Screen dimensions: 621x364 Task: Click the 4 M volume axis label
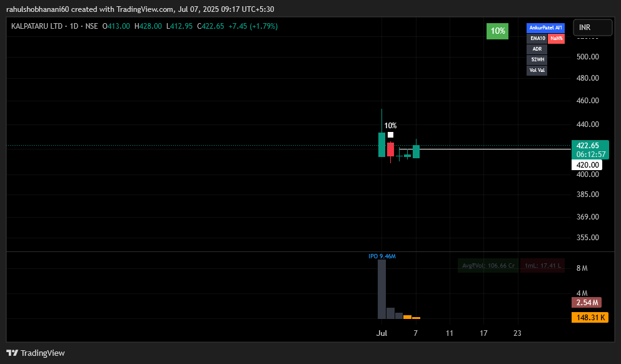pyautogui.click(x=582, y=293)
